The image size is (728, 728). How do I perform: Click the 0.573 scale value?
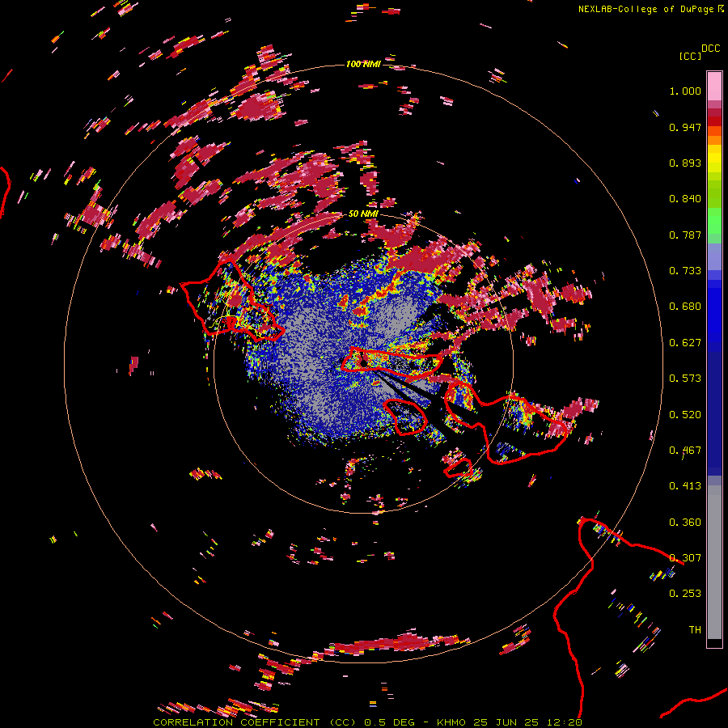[685, 379]
